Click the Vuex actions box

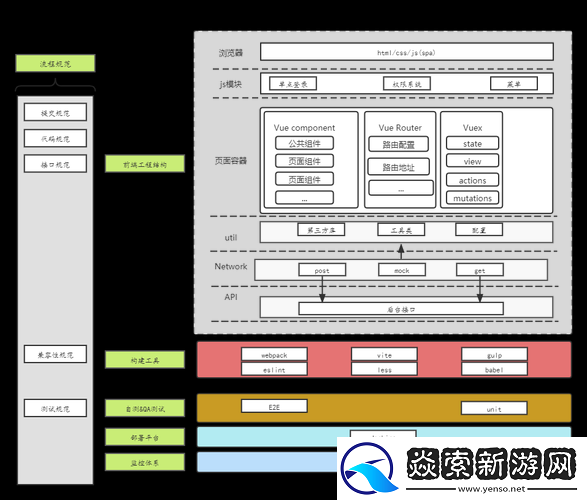pyautogui.click(x=472, y=180)
